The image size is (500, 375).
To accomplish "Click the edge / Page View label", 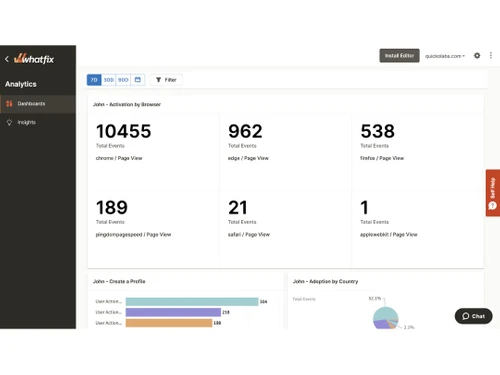I will [248, 158].
